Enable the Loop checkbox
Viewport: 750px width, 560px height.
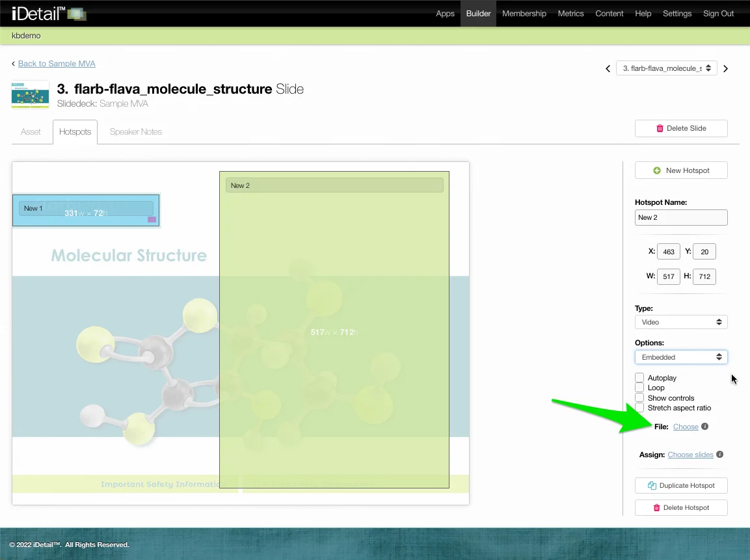pyautogui.click(x=639, y=388)
